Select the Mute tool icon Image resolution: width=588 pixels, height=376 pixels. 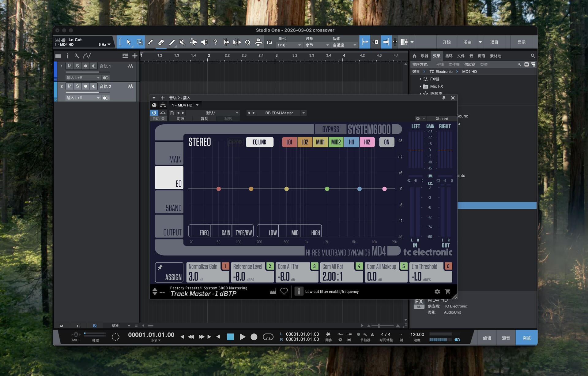point(183,42)
